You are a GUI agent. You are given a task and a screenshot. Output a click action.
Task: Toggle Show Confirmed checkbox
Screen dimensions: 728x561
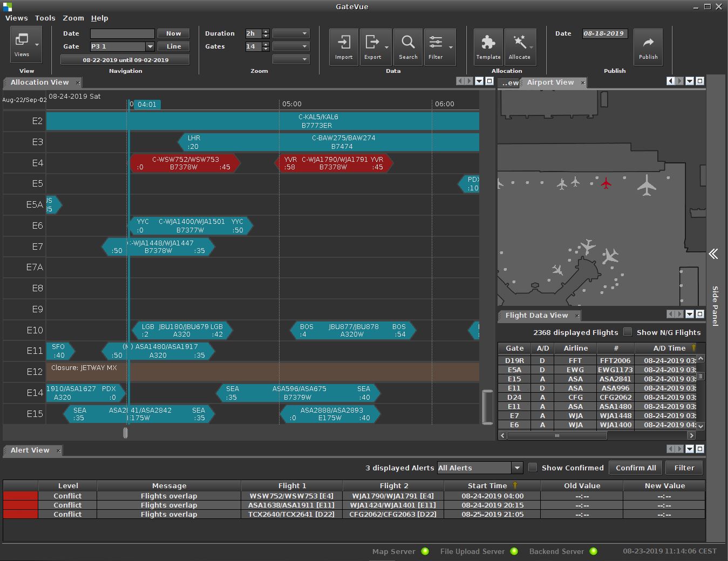(533, 468)
